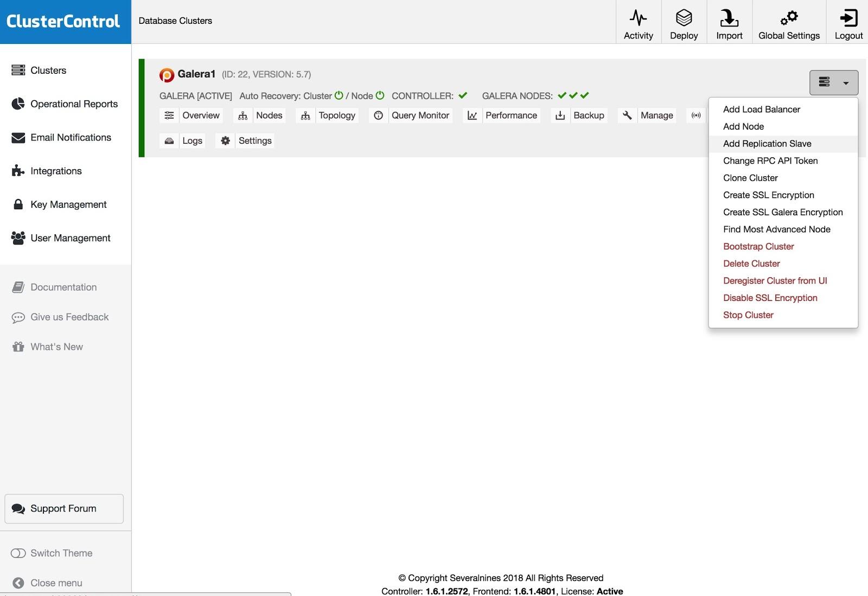Screen dimensions: 868x596
Task: Click the Logout arrow icon
Action: (x=848, y=18)
